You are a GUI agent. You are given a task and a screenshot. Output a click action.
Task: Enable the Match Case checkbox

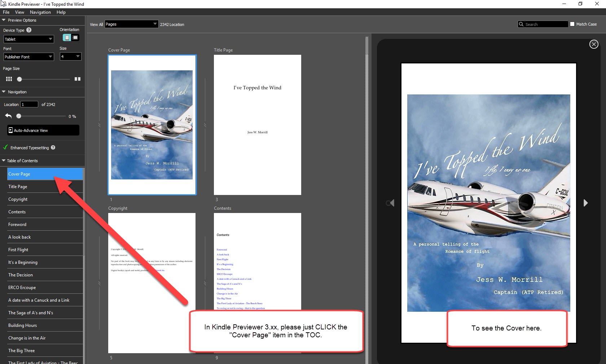pos(572,24)
